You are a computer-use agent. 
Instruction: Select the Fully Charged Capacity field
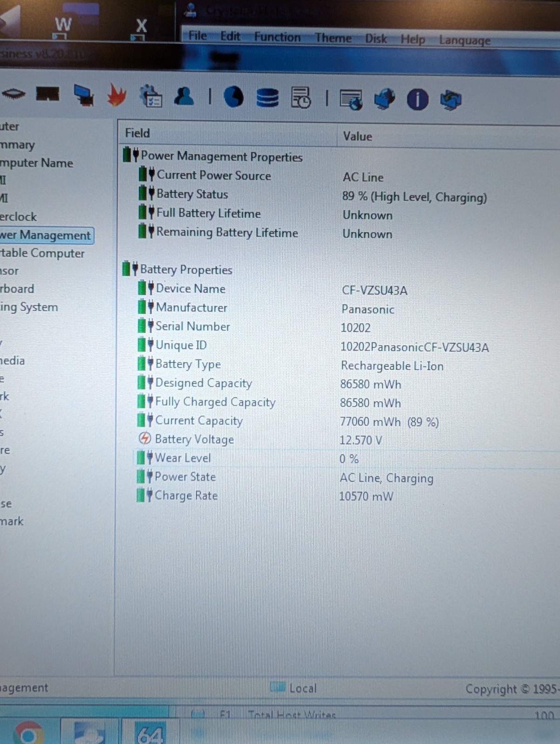pos(215,402)
